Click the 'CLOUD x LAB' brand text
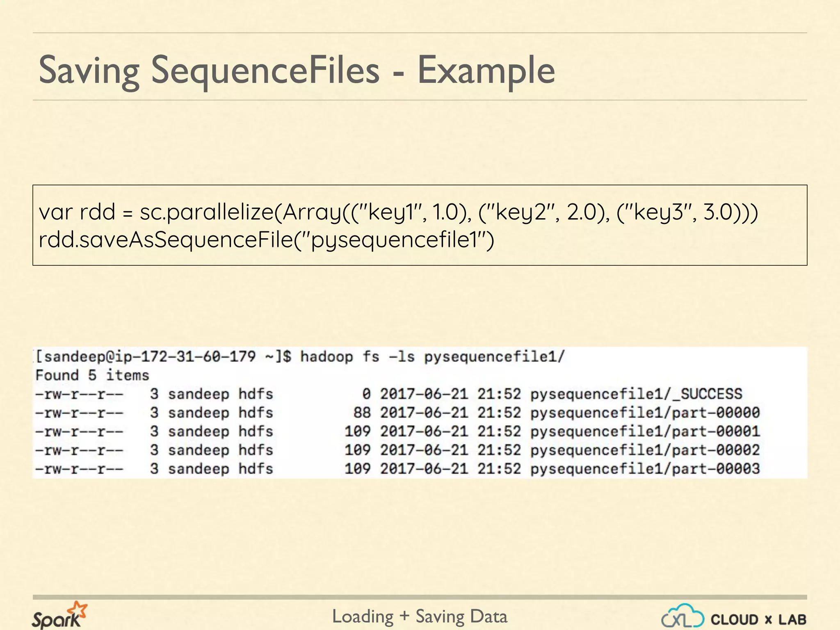Viewport: 840px width, 630px height. pos(759,619)
